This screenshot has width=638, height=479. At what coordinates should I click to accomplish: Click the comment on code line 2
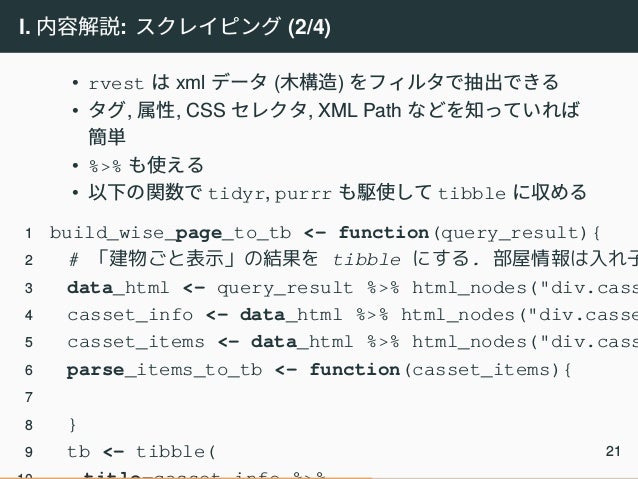(x=353, y=259)
